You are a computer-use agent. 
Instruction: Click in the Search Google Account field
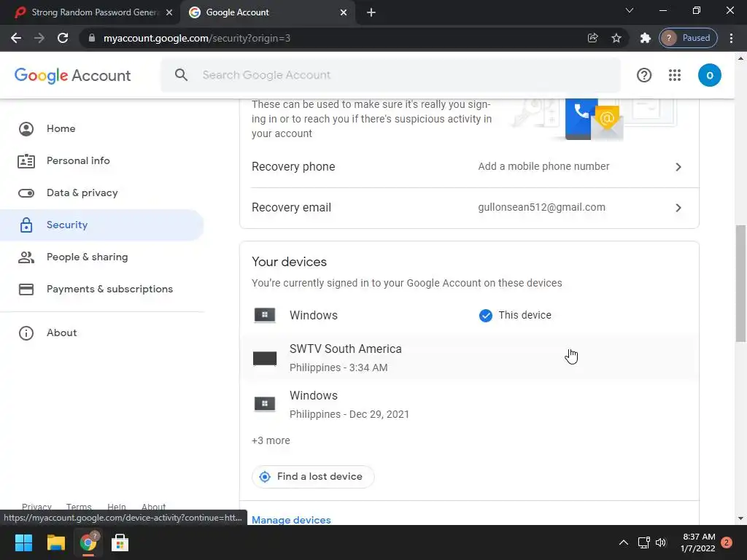pyautogui.click(x=391, y=75)
